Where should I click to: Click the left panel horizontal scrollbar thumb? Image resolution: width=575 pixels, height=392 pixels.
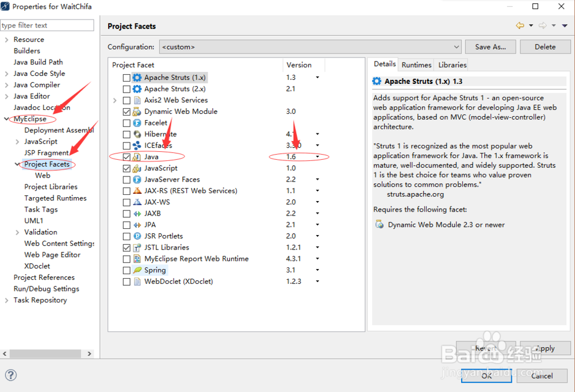tap(45, 353)
